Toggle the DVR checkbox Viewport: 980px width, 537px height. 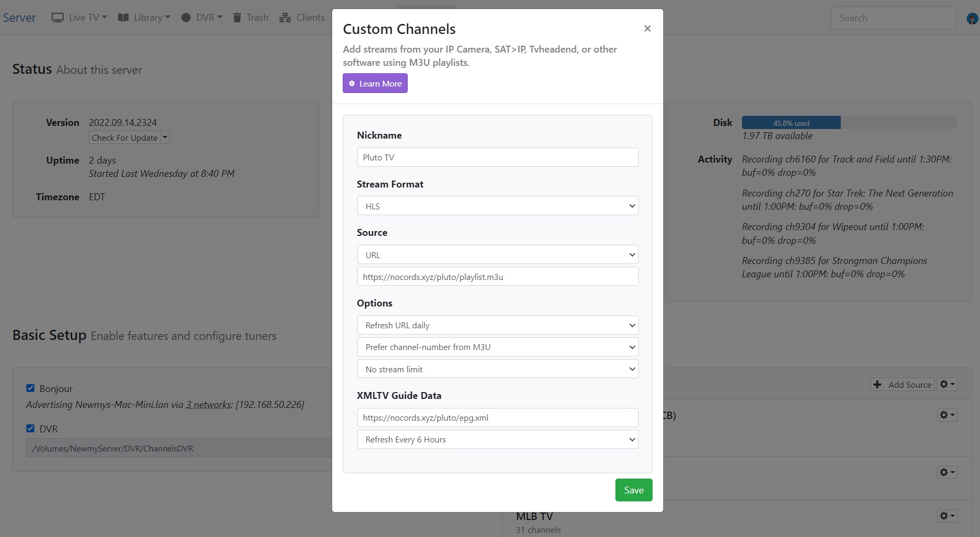(30, 429)
